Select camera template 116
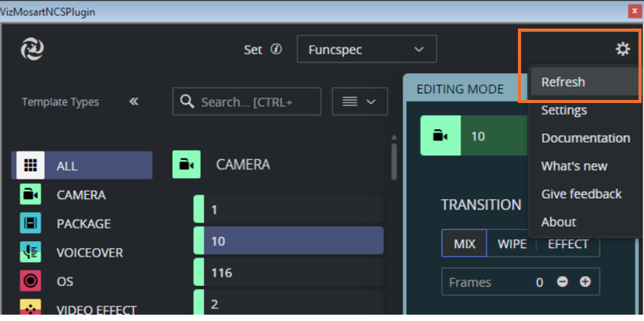 coord(289,272)
